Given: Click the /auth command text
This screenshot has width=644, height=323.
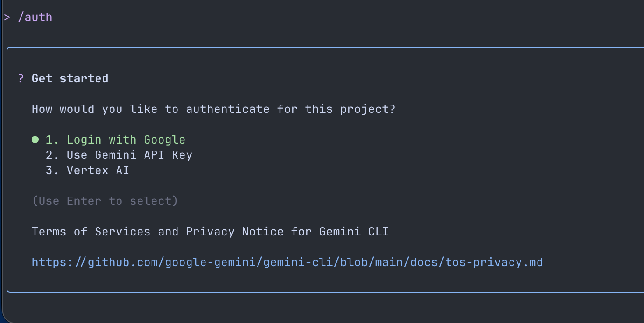Looking at the screenshot, I should [x=35, y=17].
